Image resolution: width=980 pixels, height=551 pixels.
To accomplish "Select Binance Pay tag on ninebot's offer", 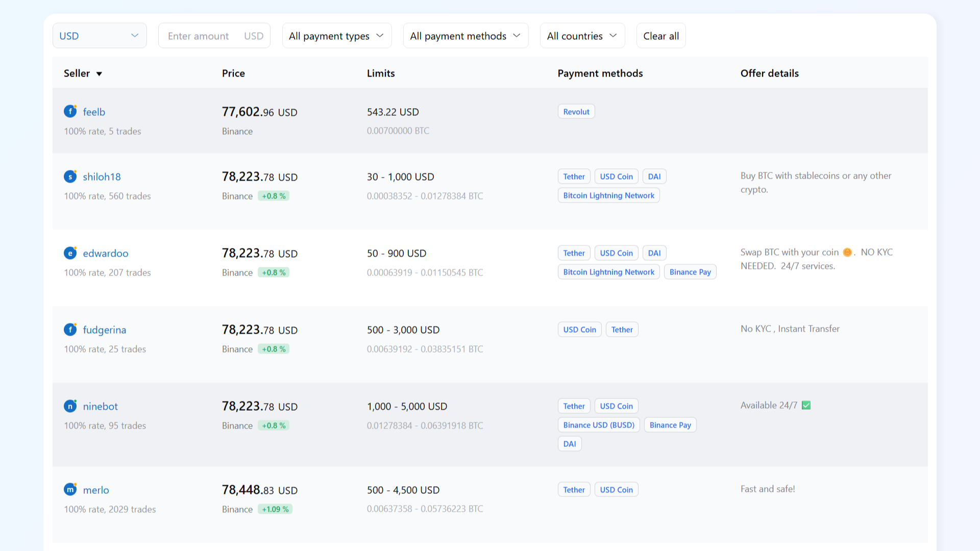I will coord(670,424).
